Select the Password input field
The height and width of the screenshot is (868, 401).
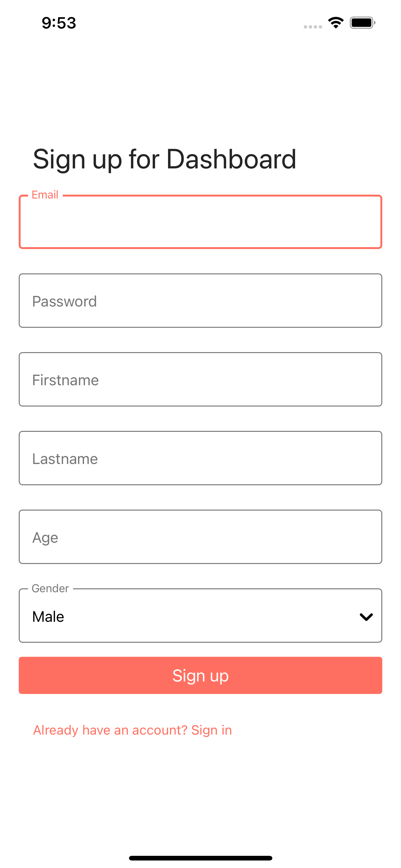click(x=200, y=301)
